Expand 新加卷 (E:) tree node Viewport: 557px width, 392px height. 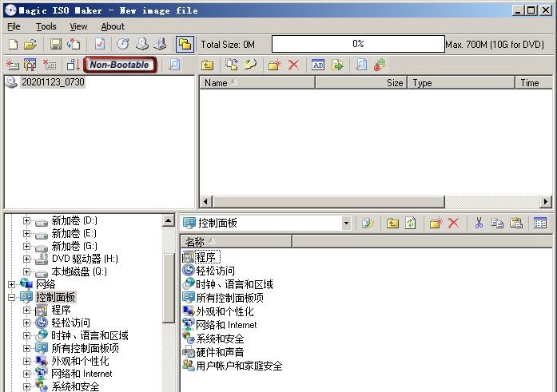[x=26, y=233]
